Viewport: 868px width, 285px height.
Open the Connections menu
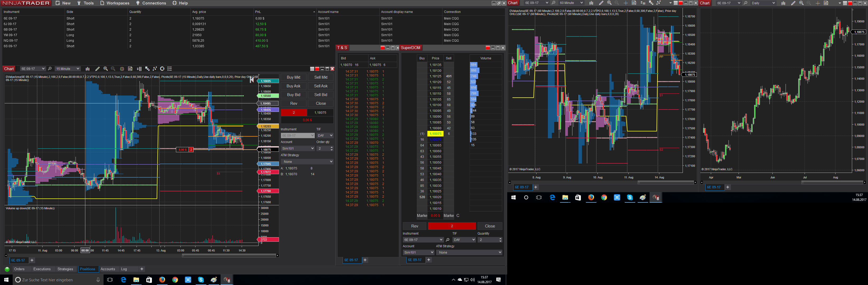pos(151,3)
